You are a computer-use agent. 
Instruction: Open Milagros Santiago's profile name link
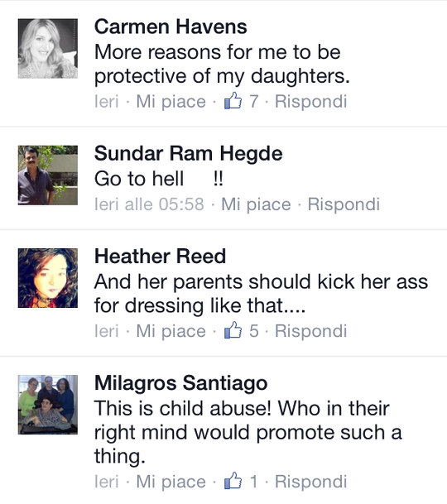pos(181,383)
